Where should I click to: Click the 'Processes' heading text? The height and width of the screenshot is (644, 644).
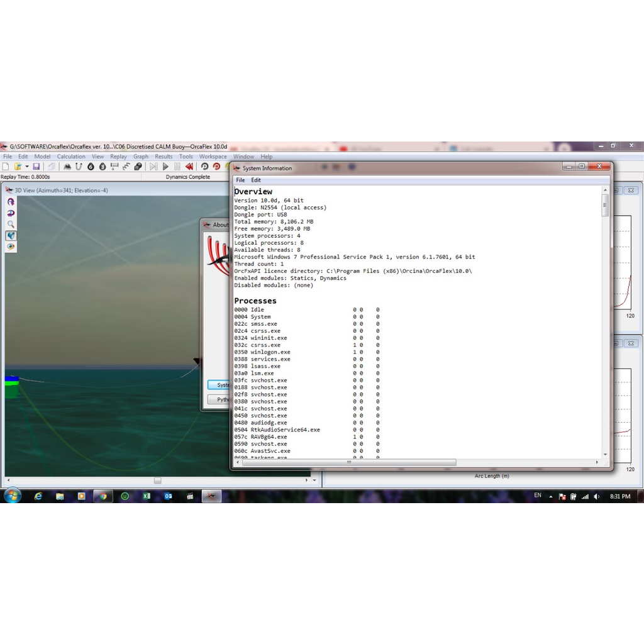(255, 301)
